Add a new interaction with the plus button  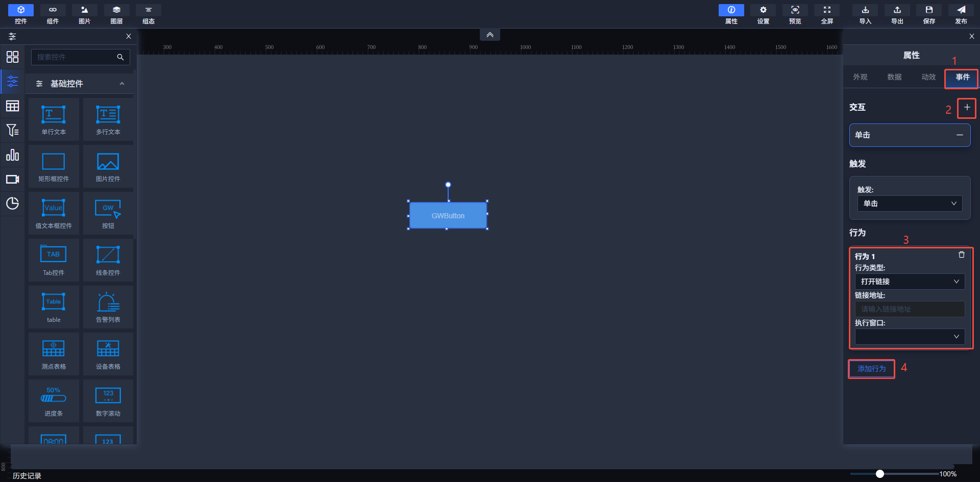point(967,108)
